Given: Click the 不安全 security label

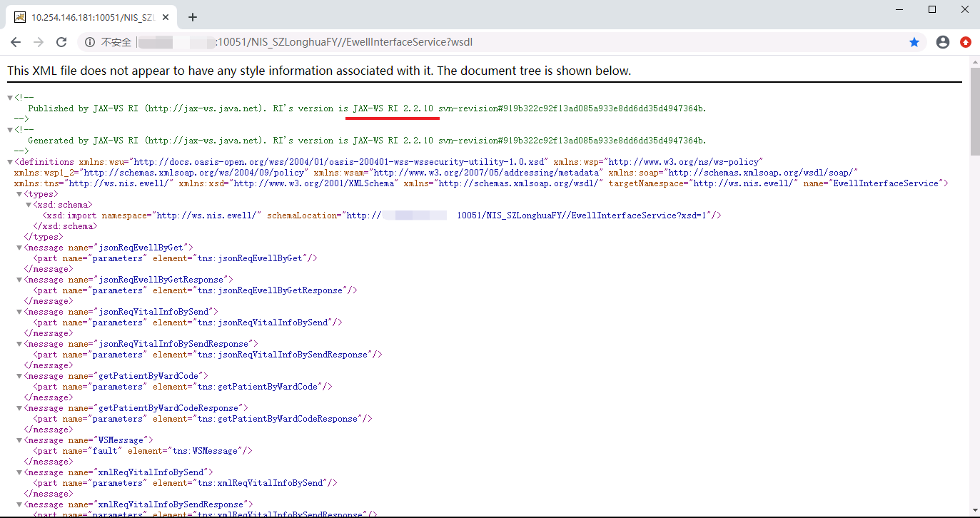Looking at the screenshot, I should (x=116, y=42).
